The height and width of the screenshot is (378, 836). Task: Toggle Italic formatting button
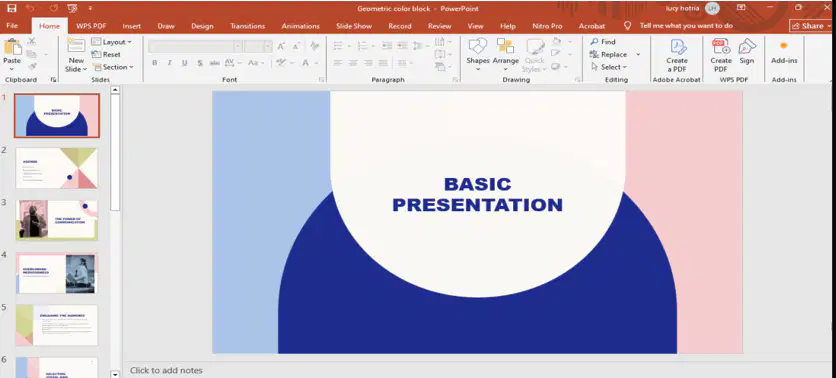pyautogui.click(x=170, y=63)
